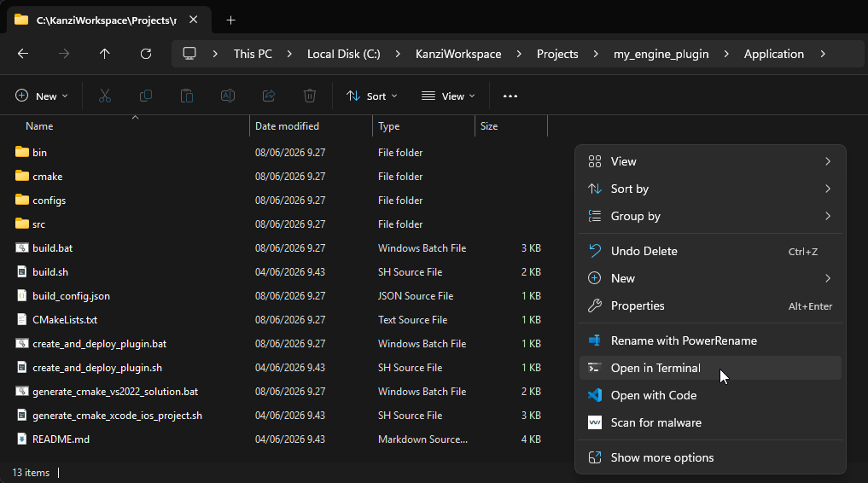Expand chevron after my_engine_plugin breadcrumb
This screenshot has height=483, width=868.
click(726, 54)
